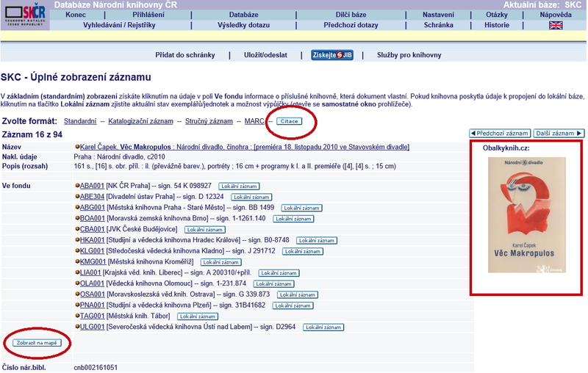The height and width of the screenshot is (373, 588).
Task: Click the bullet icon beside BOA001
Action: point(77,218)
